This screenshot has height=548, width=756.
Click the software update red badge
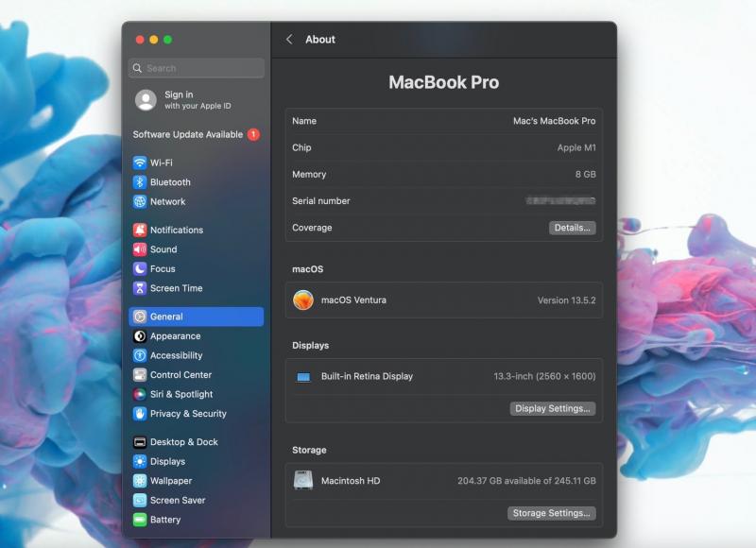click(x=253, y=134)
